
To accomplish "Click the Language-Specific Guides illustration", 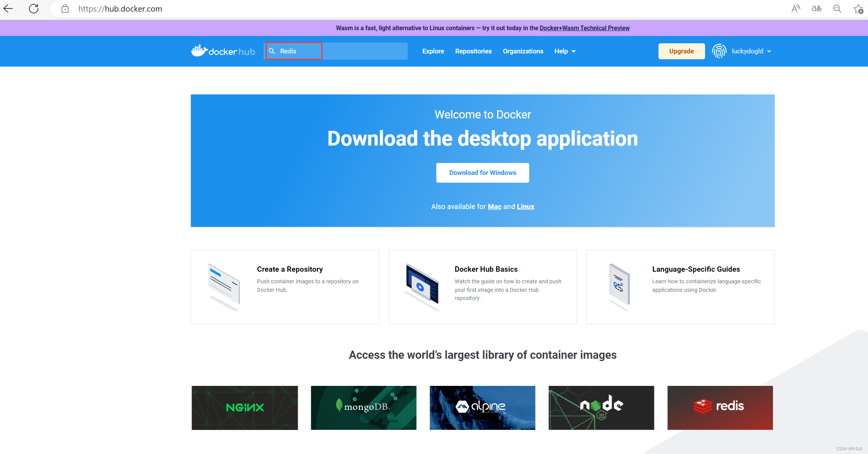I will 619,287.
